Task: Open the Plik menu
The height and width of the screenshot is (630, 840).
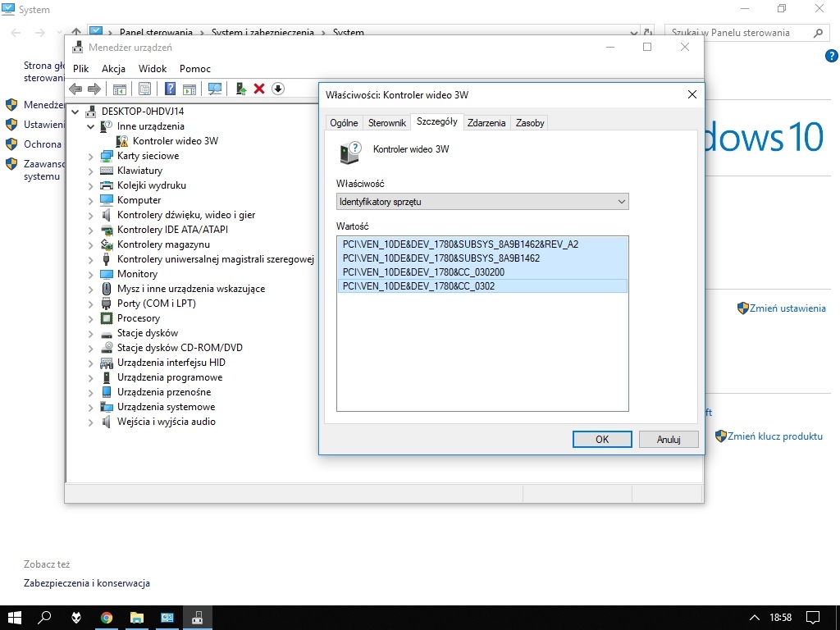Action: (x=81, y=69)
